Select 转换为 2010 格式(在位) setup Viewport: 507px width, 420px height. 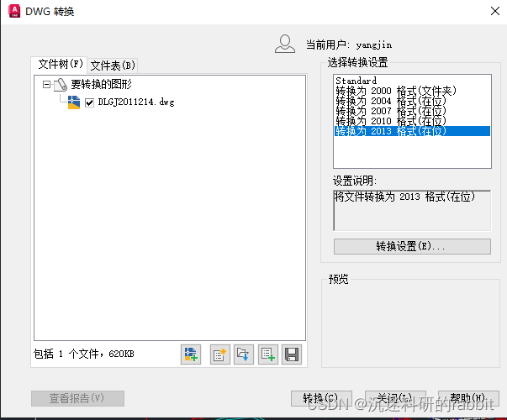click(412, 121)
